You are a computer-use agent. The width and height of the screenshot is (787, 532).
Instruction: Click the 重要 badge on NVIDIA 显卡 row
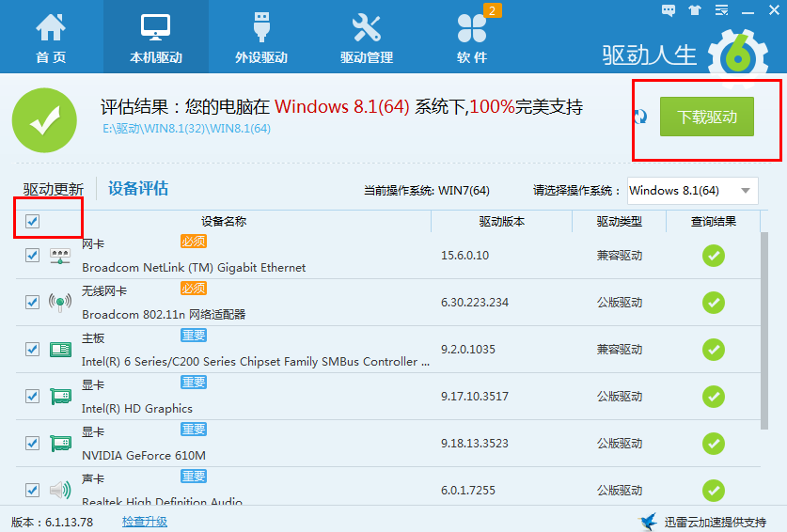(x=194, y=430)
